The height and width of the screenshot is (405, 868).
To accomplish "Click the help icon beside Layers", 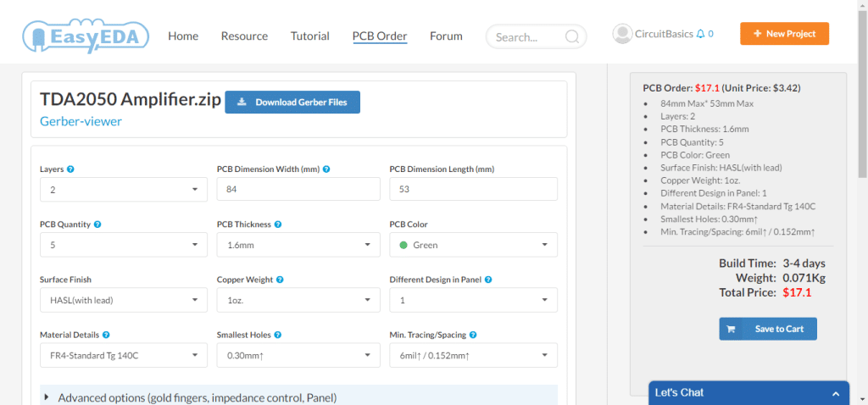I will (x=70, y=169).
